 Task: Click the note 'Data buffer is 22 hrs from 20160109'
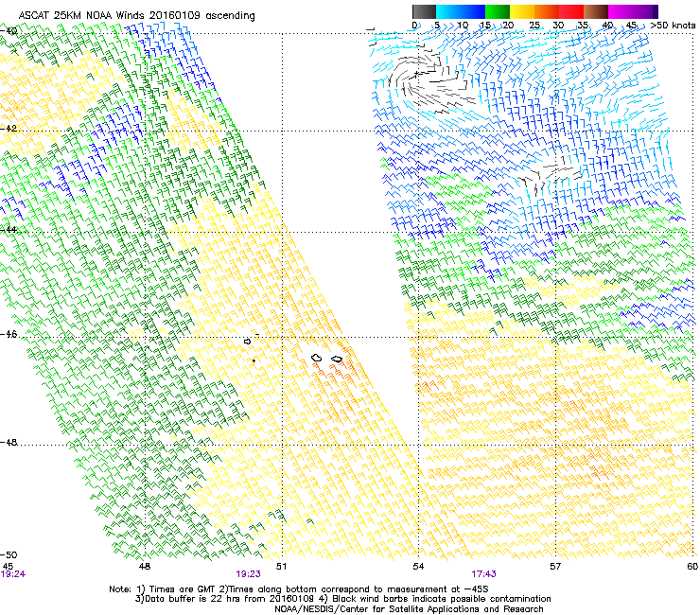pos(228,599)
